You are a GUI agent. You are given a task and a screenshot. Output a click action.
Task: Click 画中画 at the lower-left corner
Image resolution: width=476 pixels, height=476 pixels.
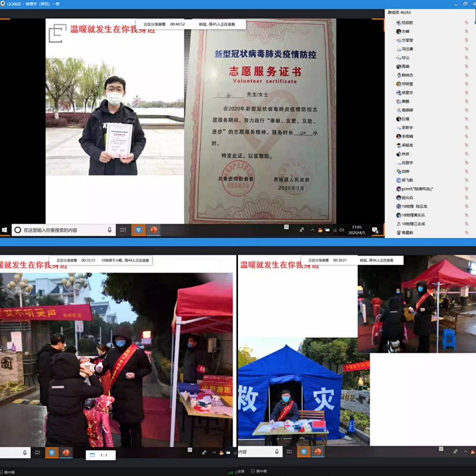7,472
